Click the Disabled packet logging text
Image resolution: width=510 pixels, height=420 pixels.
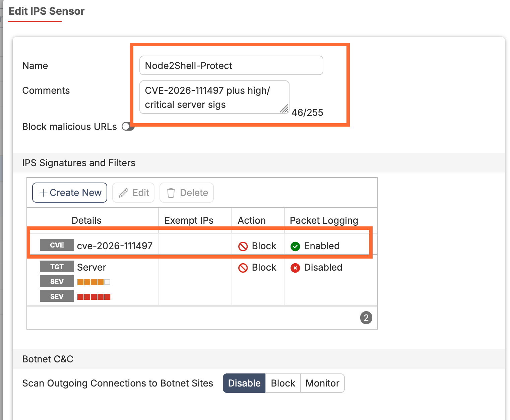[x=323, y=267]
